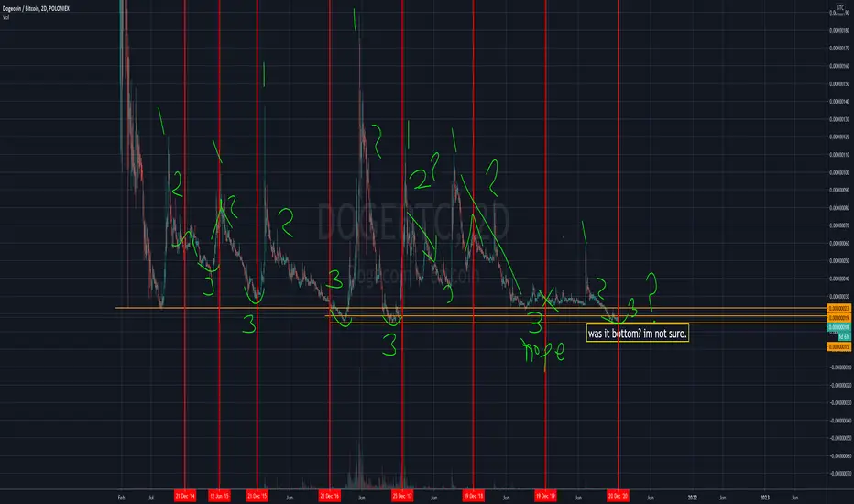Click the 0.00000015 orange price label

tap(839, 346)
